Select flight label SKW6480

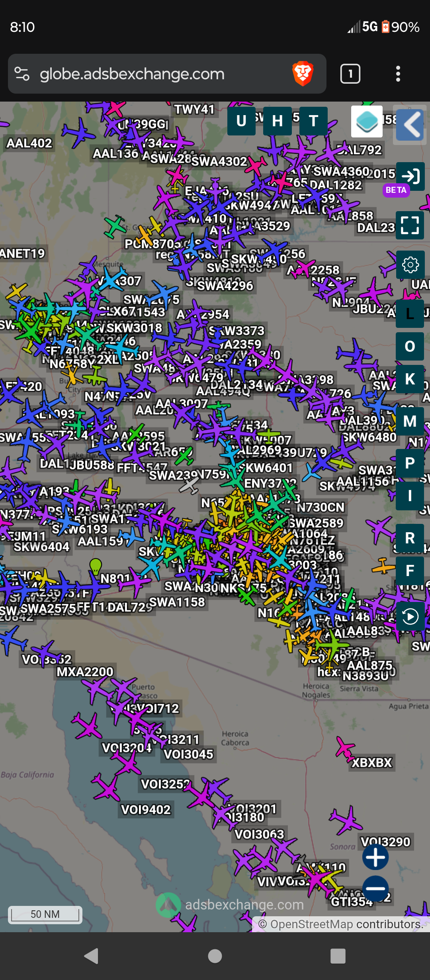pos(369,437)
